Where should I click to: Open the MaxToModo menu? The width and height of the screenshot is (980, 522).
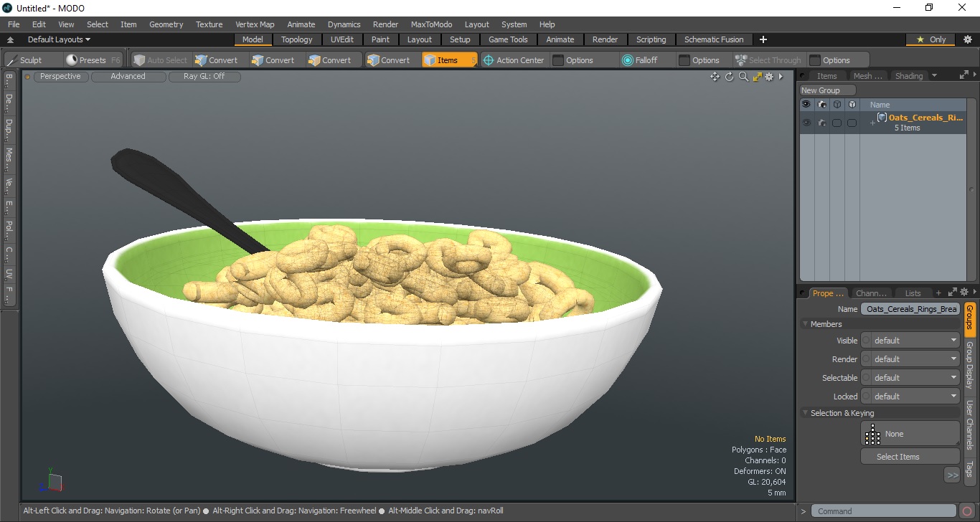pos(431,24)
